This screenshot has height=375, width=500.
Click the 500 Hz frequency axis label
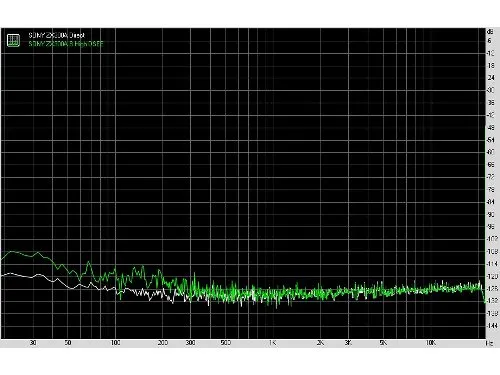point(226,343)
